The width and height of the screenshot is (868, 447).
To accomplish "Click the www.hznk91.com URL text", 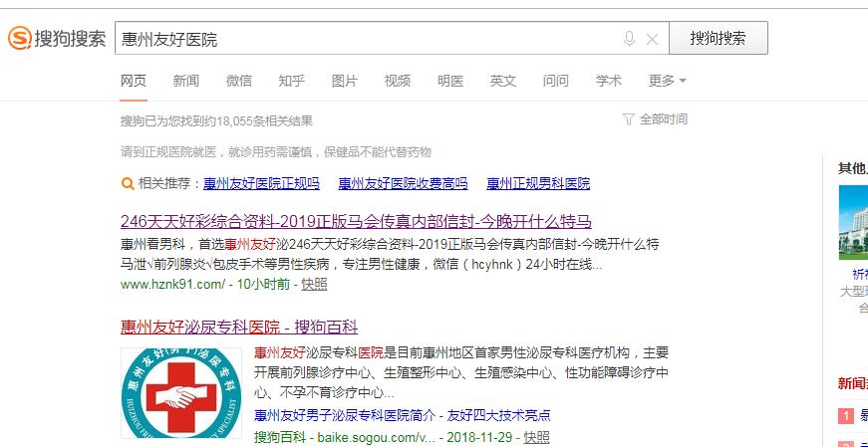I will tap(172, 285).
